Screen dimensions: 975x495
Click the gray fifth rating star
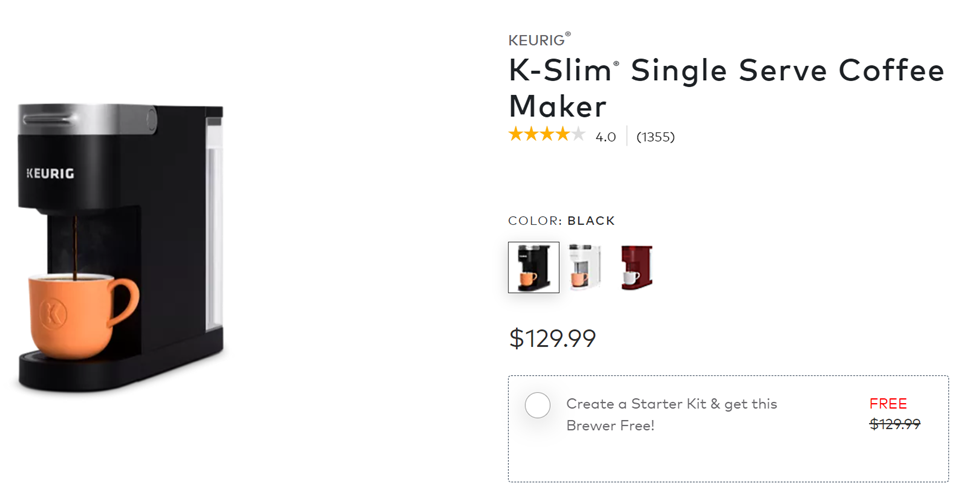click(578, 135)
